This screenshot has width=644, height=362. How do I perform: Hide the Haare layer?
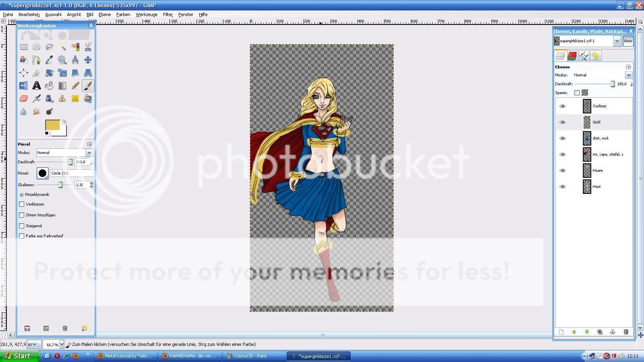click(x=563, y=171)
